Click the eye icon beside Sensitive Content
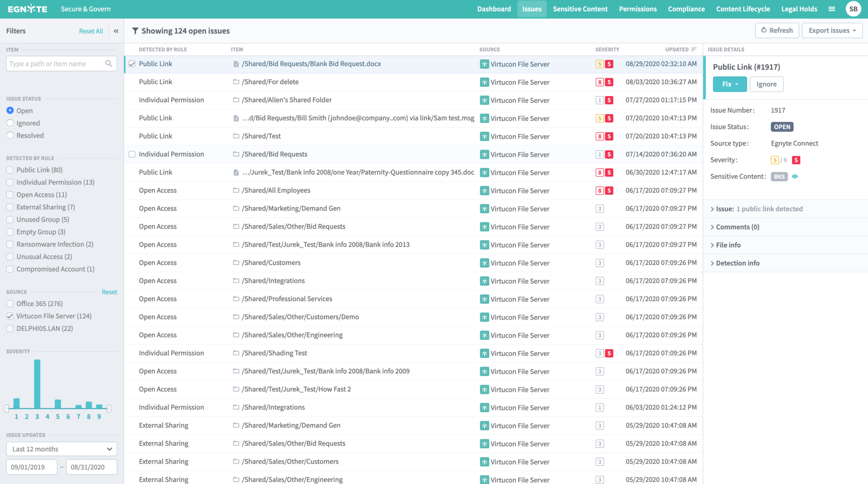The width and height of the screenshot is (868, 484). tap(795, 176)
